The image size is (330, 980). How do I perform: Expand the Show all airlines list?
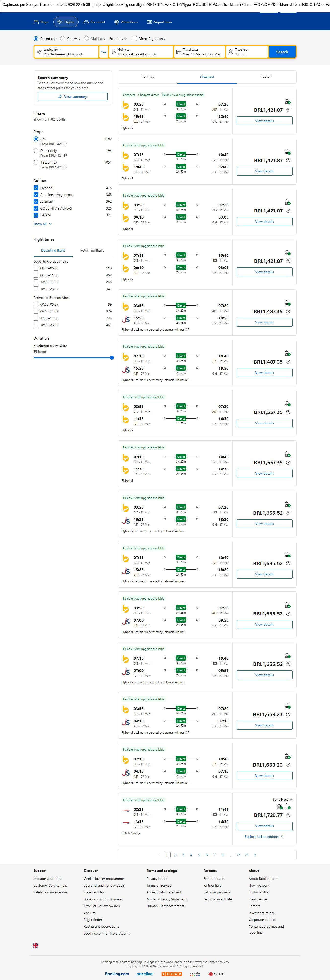42,224
